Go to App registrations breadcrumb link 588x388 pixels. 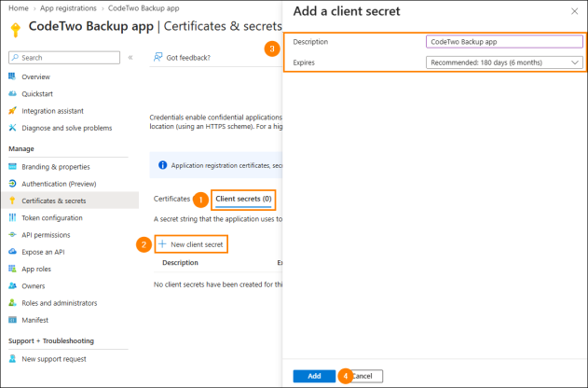tap(68, 8)
